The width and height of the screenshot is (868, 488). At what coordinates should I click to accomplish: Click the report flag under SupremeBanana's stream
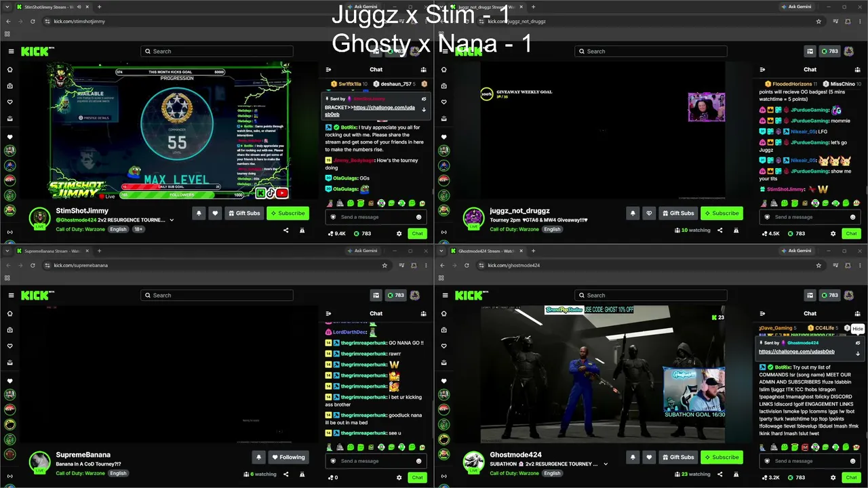click(302, 474)
